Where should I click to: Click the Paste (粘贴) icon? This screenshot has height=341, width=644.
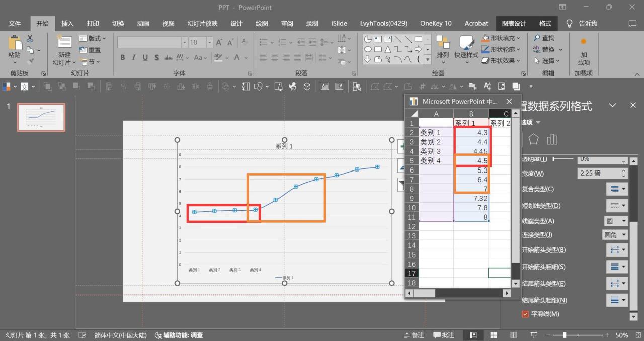point(14,44)
